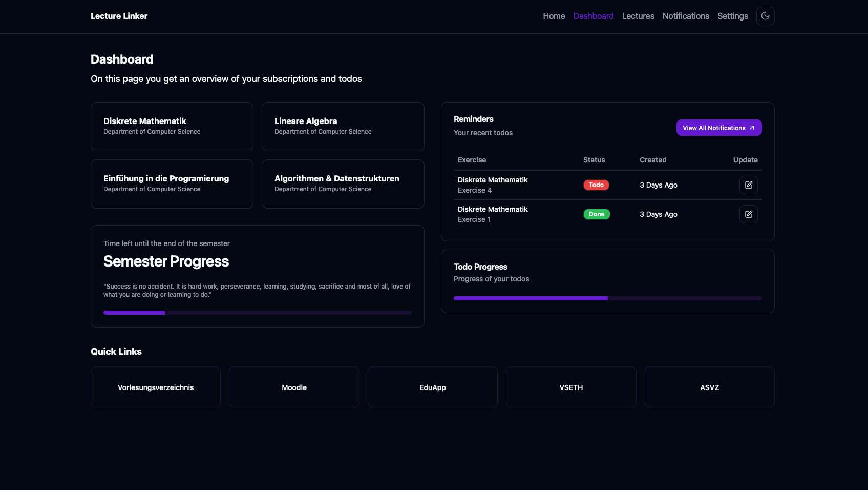Open the EduApp quick link
Screen dimensions: 868x490
click(x=432, y=387)
